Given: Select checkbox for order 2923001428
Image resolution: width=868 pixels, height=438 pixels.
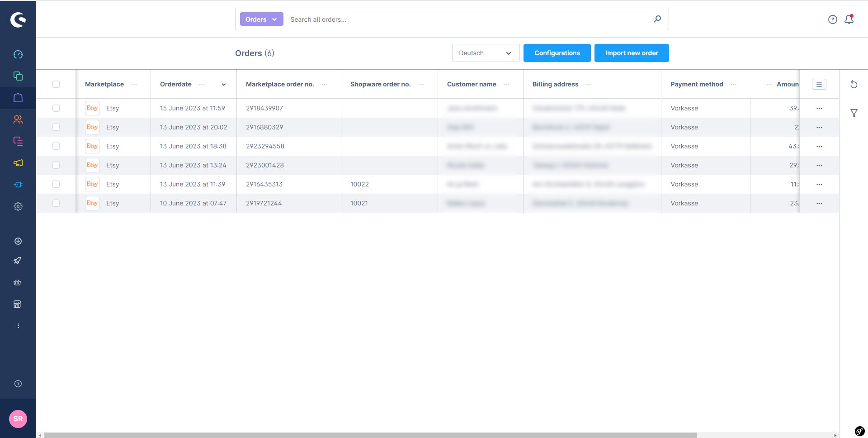Looking at the screenshot, I should [56, 165].
